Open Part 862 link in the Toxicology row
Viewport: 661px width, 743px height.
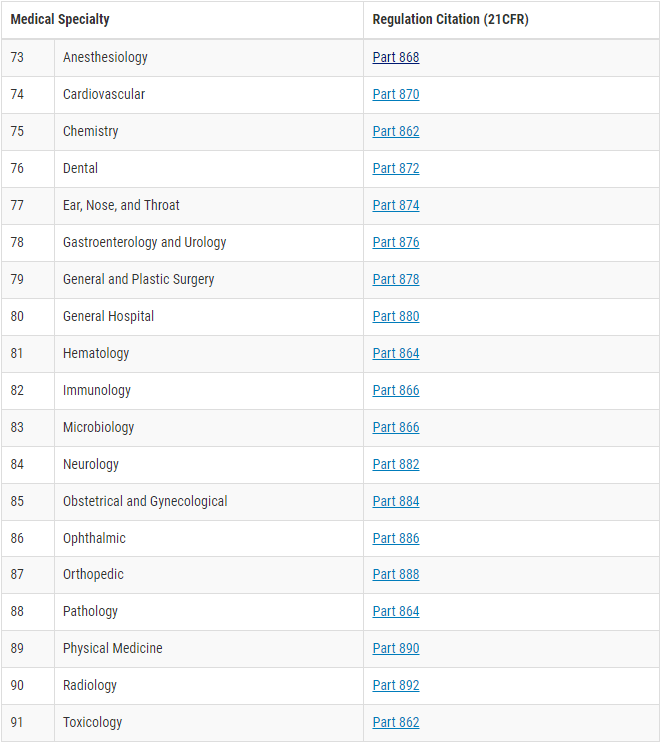click(x=396, y=722)
